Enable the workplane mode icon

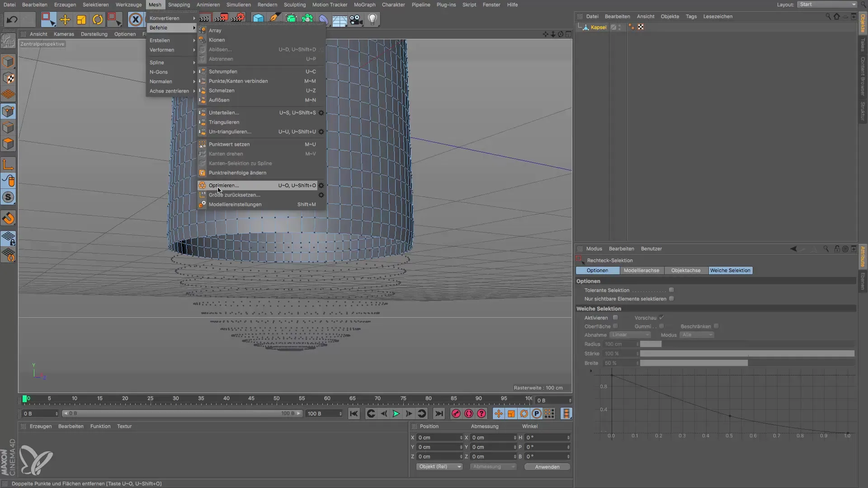pos(8,94)
